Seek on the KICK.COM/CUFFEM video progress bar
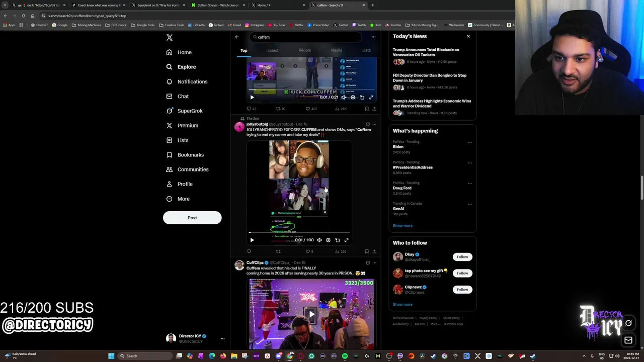644x362 pixels. tap(311, 90)
